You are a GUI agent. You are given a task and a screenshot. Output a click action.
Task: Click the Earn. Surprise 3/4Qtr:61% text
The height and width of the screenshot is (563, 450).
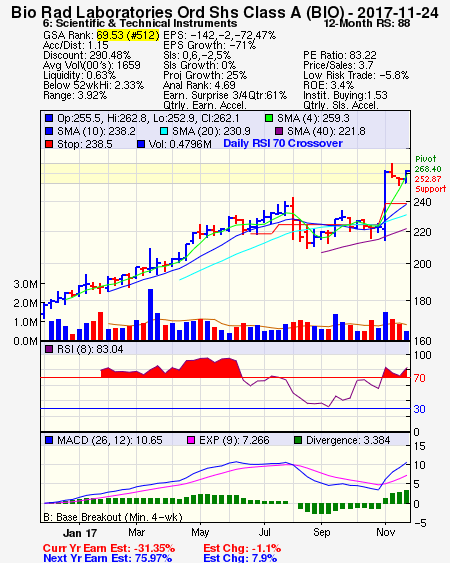point(225,96)
